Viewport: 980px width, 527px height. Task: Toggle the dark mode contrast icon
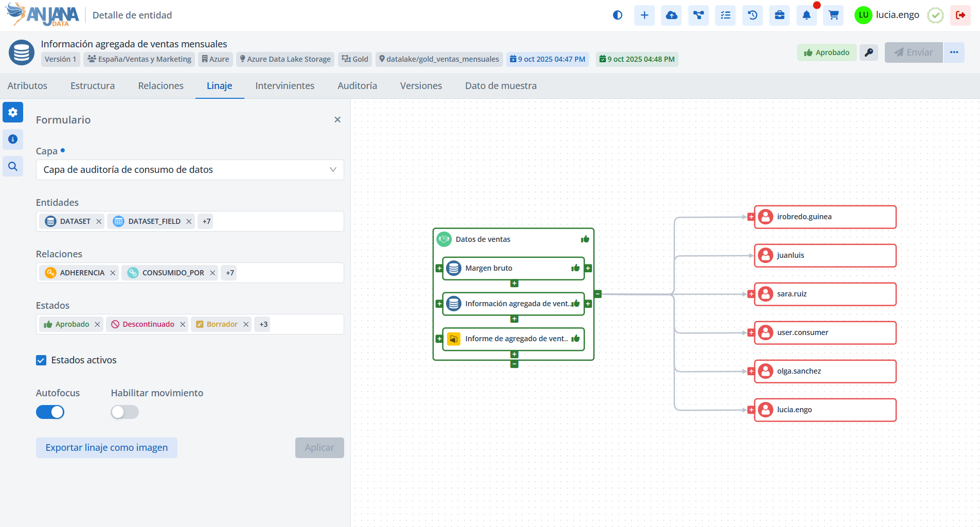click(617, 15)
